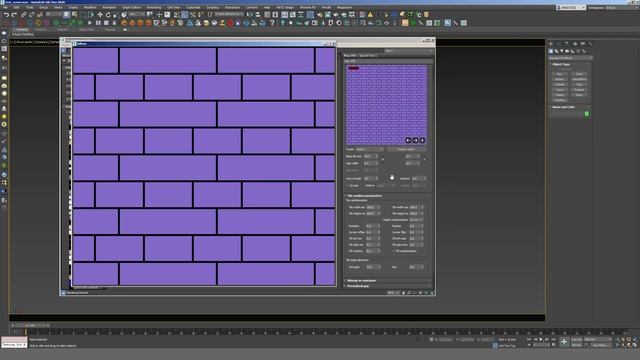The image size is (640, 360).
Task: Open the Preset dropdown below the map preview
Action: pyautogui.click(x=369, y=149)
